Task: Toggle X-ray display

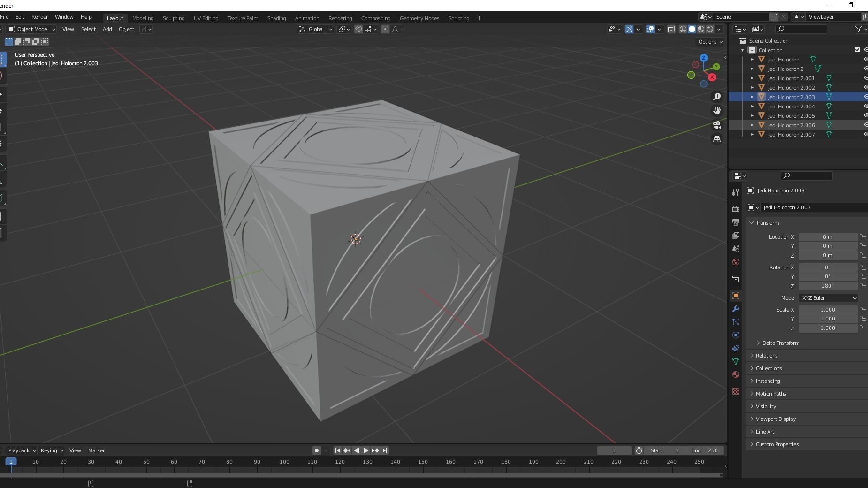Action: tap(671, 29)
